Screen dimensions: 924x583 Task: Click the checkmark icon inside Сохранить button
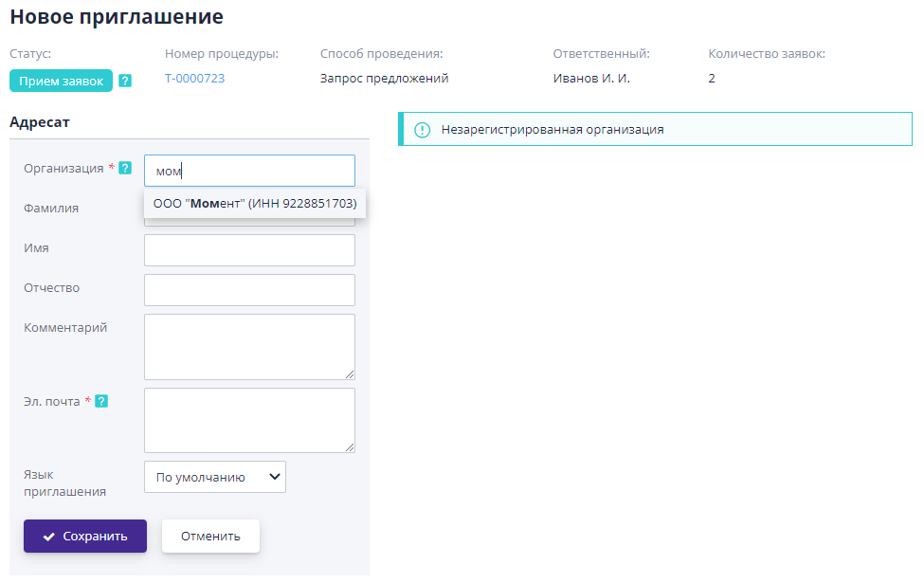pos(49,536)
